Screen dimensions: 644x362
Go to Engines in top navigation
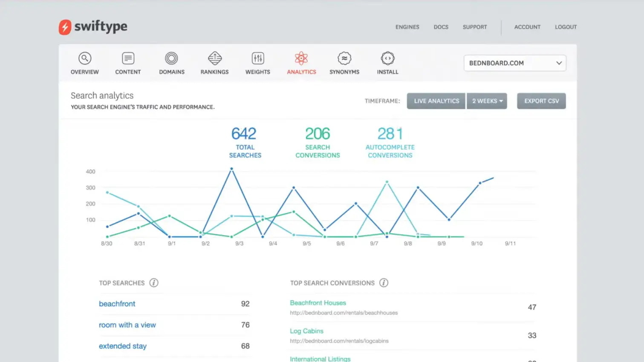point(407,27)
